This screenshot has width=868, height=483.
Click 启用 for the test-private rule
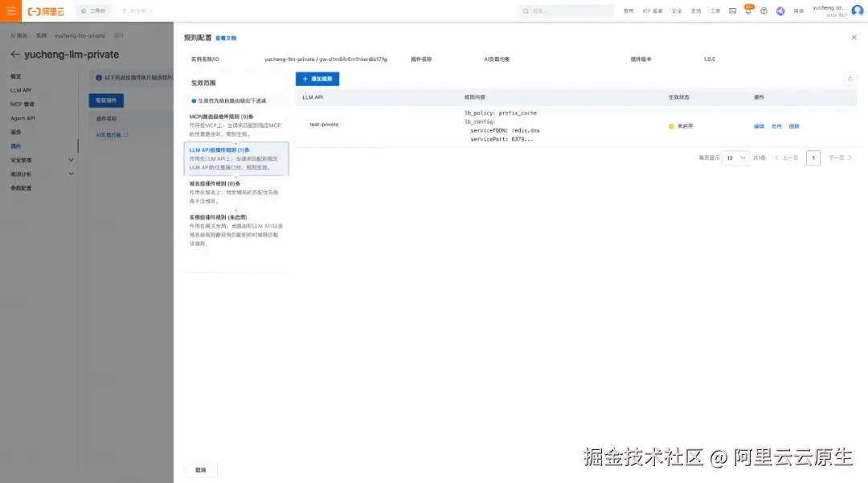[776, 126]
